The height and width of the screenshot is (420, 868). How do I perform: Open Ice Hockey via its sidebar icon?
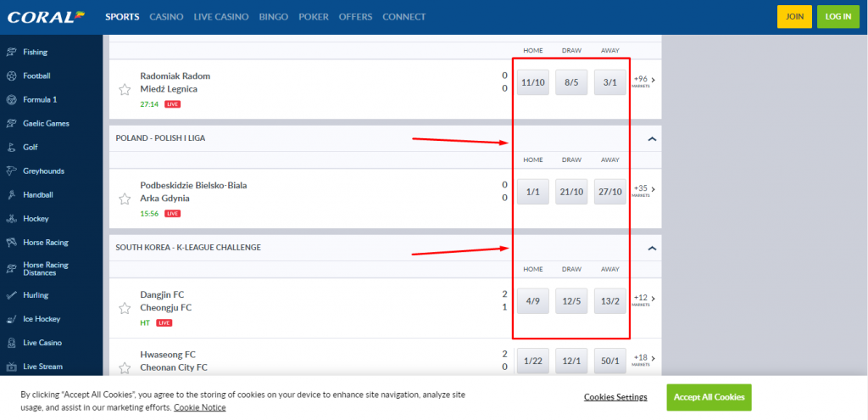pos(12,319)
